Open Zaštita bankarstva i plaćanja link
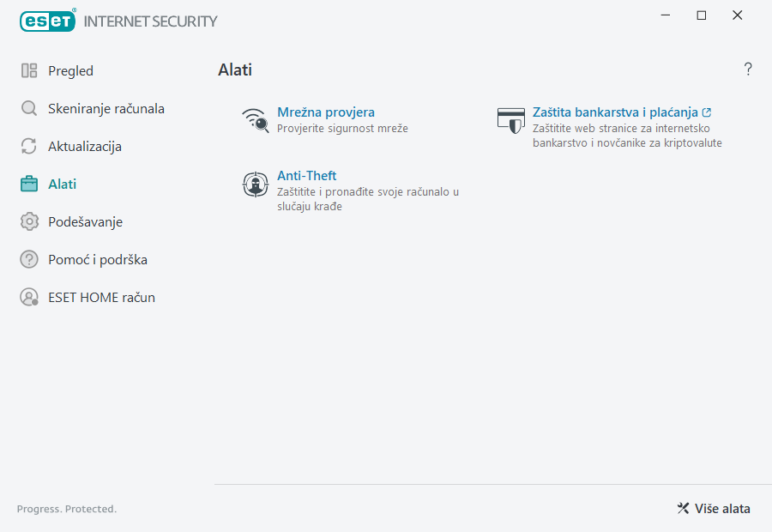This screenshot has width=772, height=532. click(x=617, y=112)
